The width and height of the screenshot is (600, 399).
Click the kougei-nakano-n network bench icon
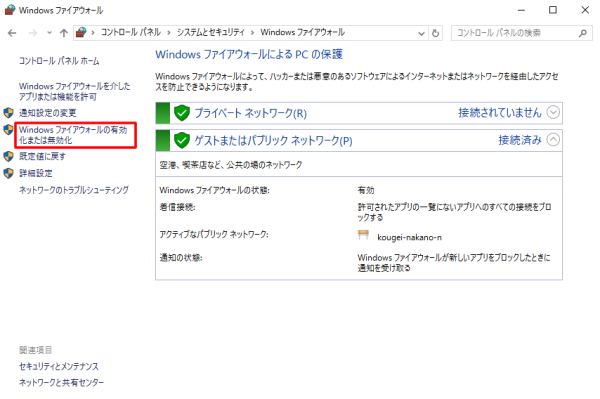click(x=363, y=235)
